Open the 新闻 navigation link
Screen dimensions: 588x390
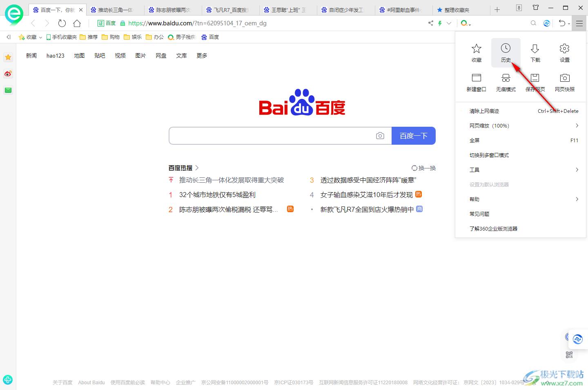31,56
